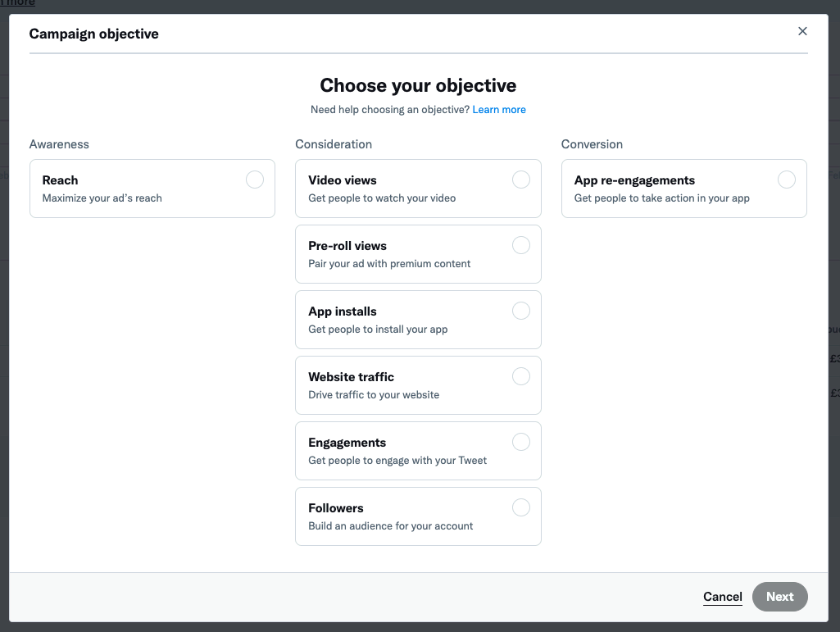Open the Learn more link
Screen dimensions: 840x632
[499, 109]
